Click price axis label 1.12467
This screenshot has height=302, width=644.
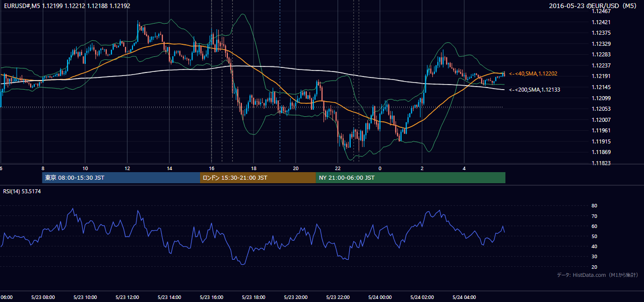click(x=602, y=11)
